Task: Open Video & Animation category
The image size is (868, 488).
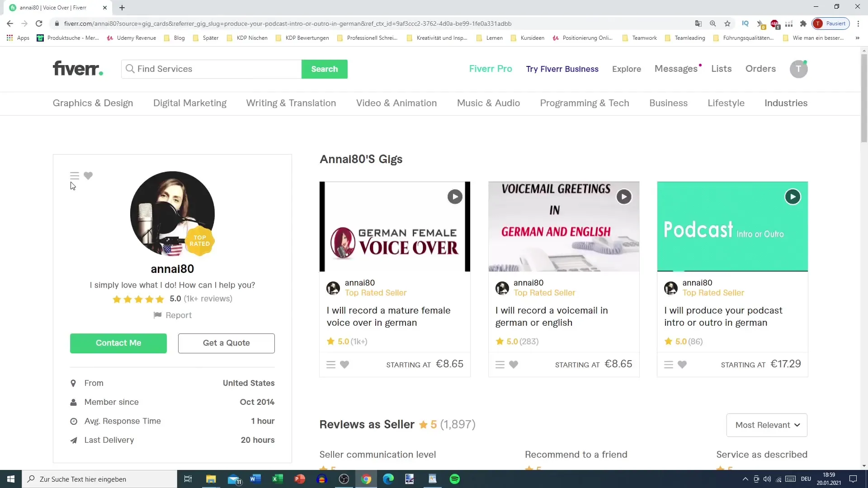Action: [x=396, y=103]
